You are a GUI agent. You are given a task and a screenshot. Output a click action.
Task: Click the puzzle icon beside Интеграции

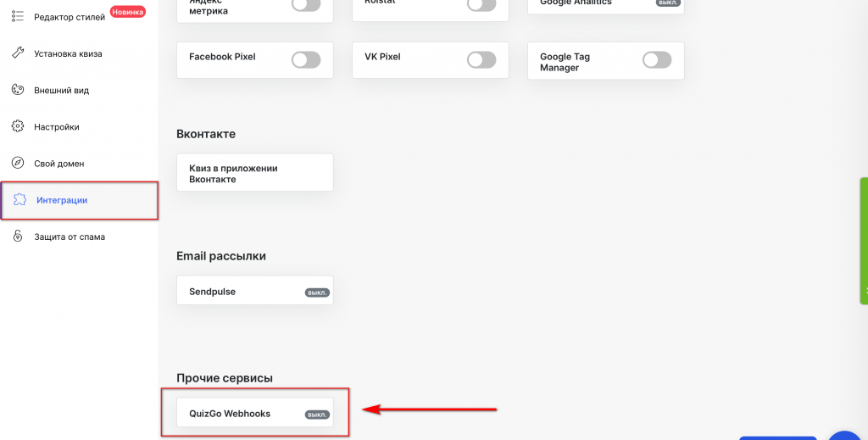click(19, 200)
